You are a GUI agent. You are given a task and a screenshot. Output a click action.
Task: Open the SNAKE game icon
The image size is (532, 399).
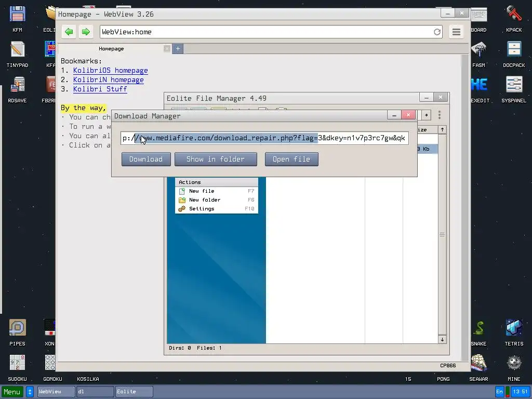tap(478, 332)
